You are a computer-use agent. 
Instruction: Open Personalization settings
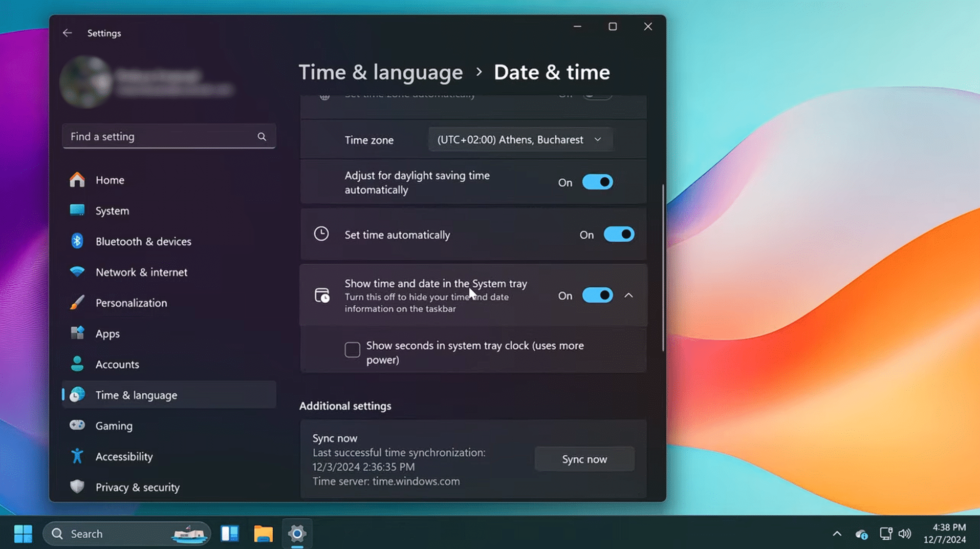[x=169, y=303]
